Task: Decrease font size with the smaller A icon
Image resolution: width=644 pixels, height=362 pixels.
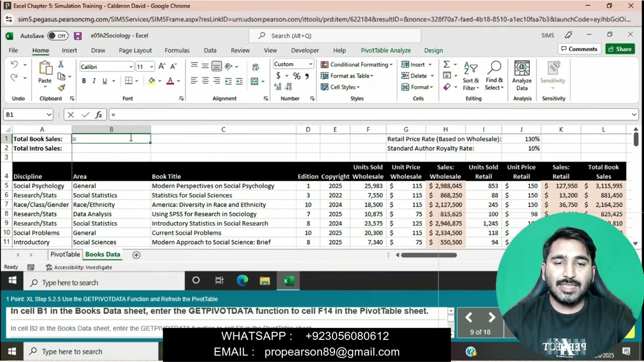Action: click(x=174, y=66)
